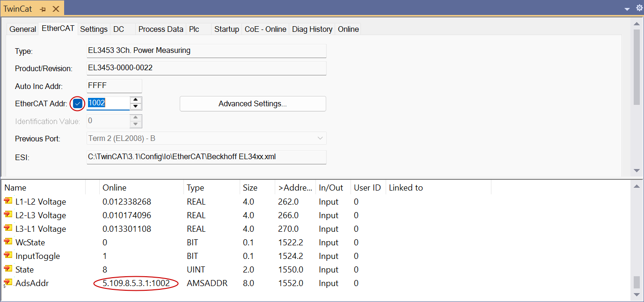644x302 pixels.
Task: Click the InputToggle variable icon
Action: (x=8, y=256)
